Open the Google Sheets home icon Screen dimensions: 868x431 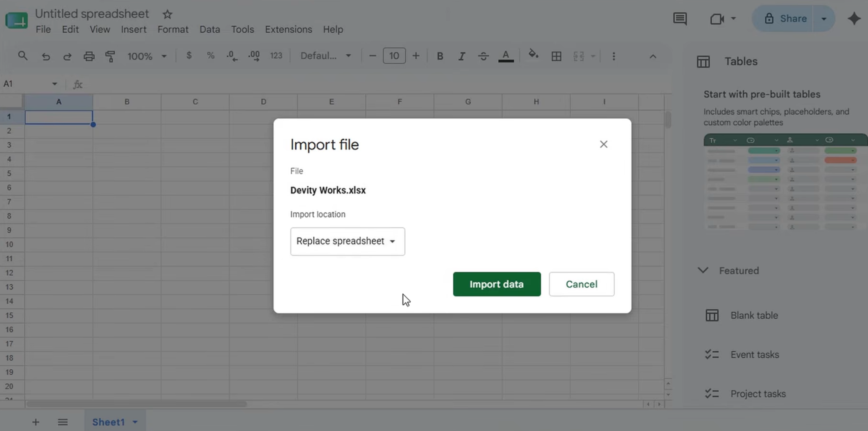pyautogui.click(x=17, y=21)
